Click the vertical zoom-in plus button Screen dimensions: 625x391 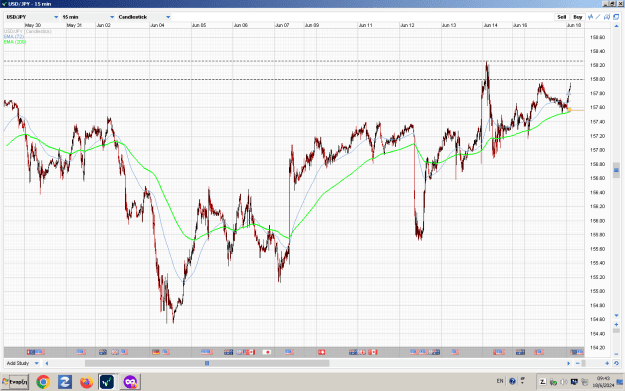point(616,324)
